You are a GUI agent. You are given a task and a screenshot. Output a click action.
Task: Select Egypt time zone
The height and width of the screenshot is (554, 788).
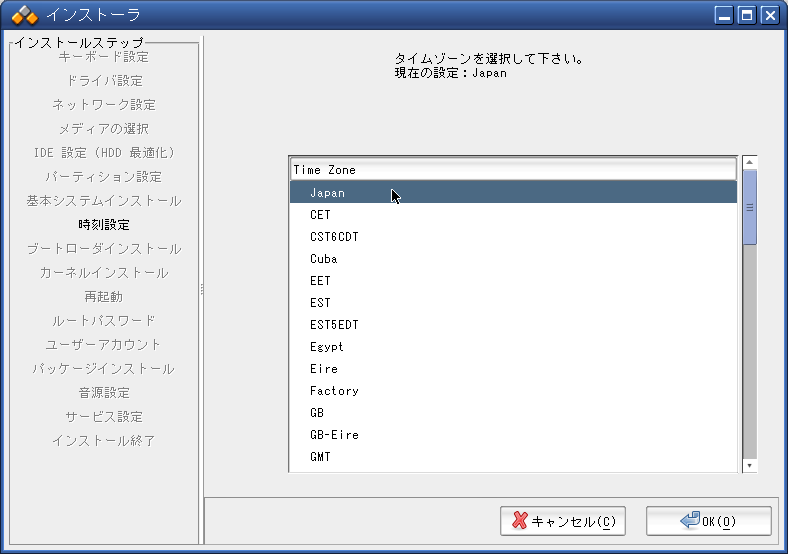[x=326, y=347]
